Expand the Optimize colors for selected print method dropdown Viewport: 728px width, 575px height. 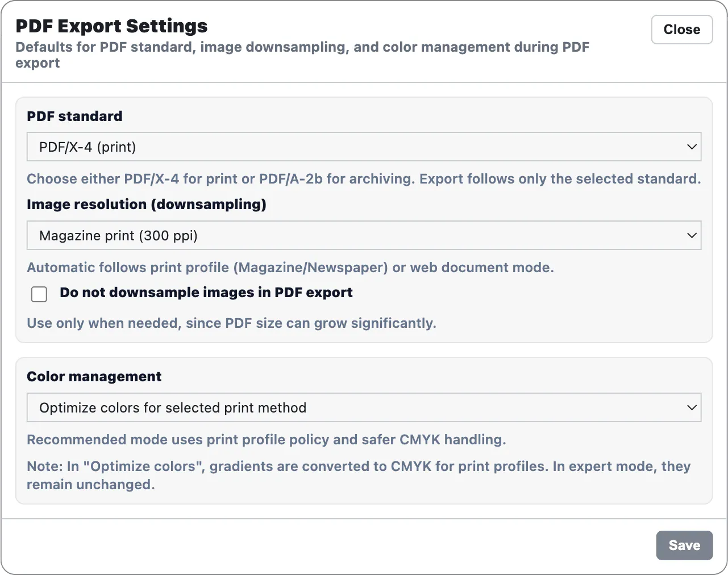tap(364, 407)
